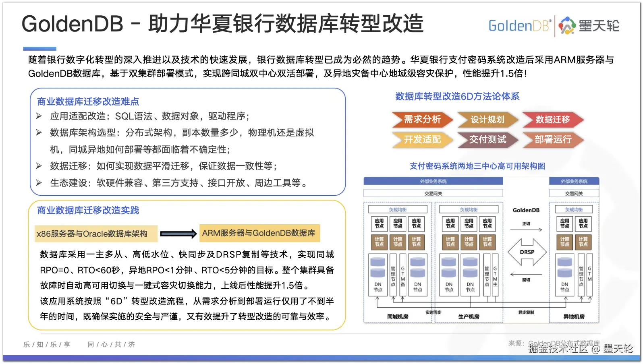
Task: Click the 正切 arrow under the GoldenDB label
Action: pos(526,230)
